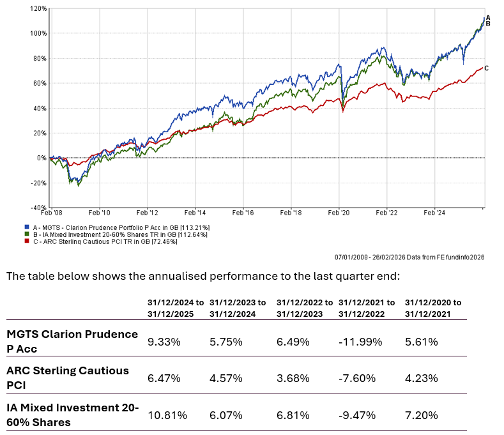The width and height of the screenshot is (504, 435).
Task: Click legend entry 'C - ARC Sterling Cautious PCI'
Action: [102, 240]
